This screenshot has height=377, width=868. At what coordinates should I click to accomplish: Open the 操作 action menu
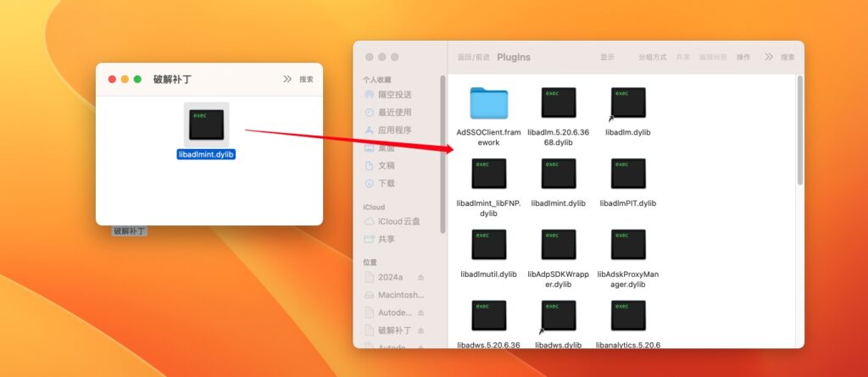743,57
